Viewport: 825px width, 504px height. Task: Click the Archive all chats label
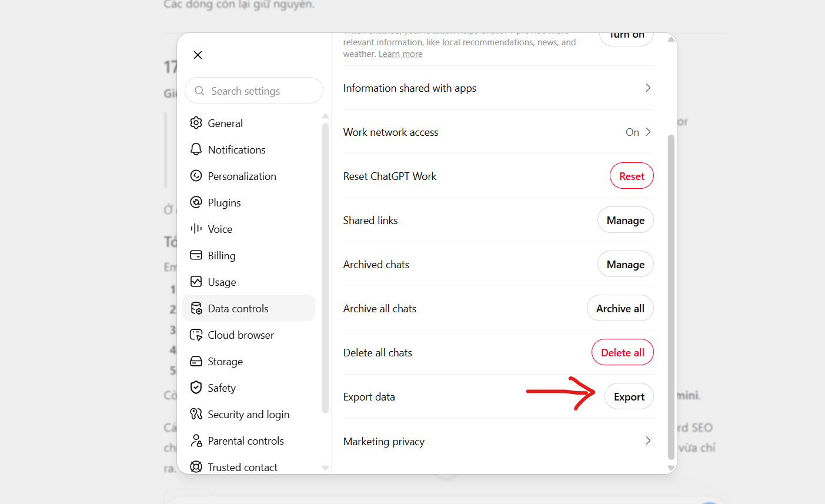380,309
